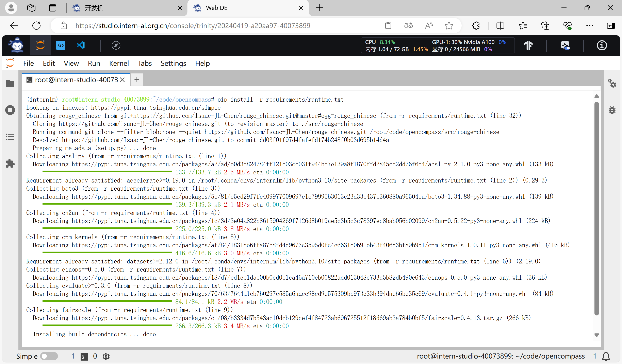Click status bar text root@intern-studio-40073899: ~/code/opencompass
This screenshot has width=622, height=364.
[x=501, y=356]
